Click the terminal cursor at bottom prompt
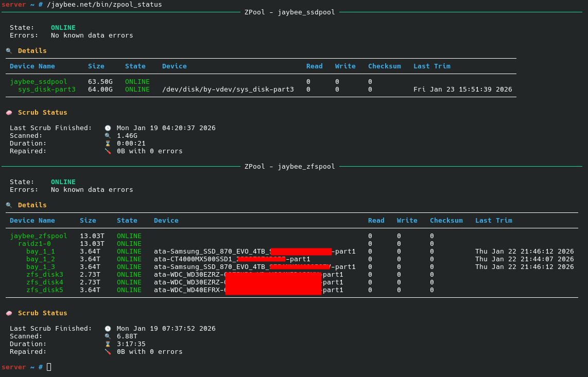 [49, 367]
